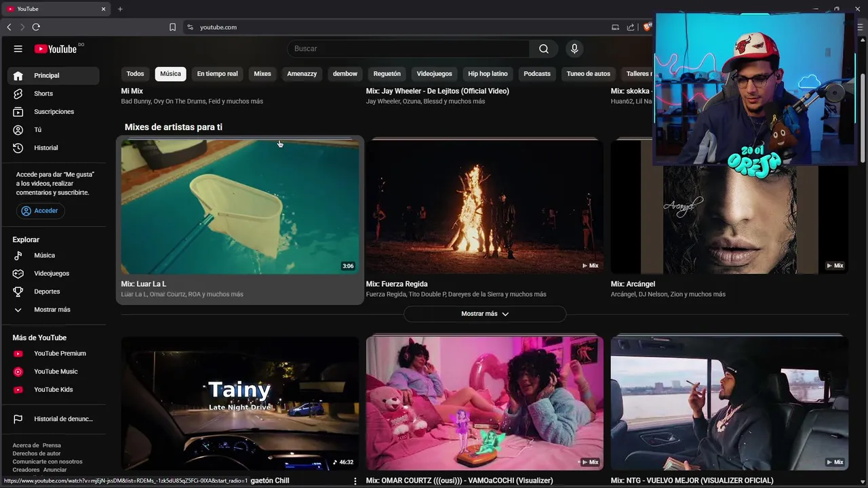868x488 pixels.
Task: Click the share icon in address bar
Action: point(631,27)
